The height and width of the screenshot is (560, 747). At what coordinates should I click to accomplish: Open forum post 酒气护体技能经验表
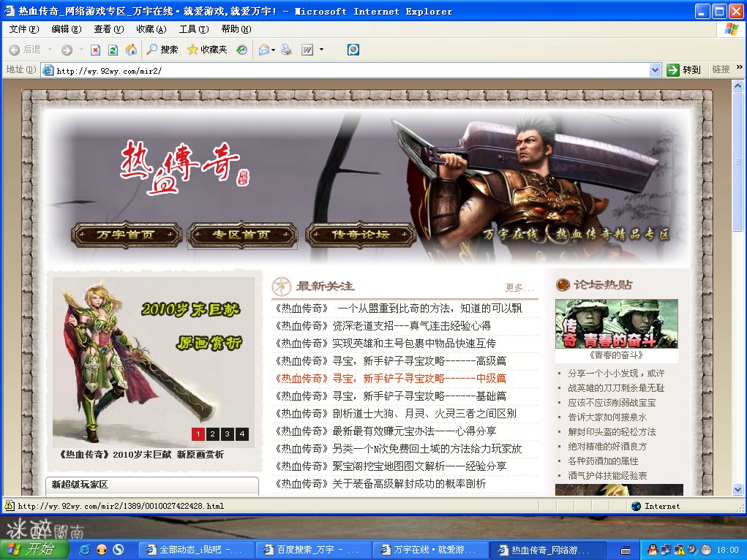[607, 476]
